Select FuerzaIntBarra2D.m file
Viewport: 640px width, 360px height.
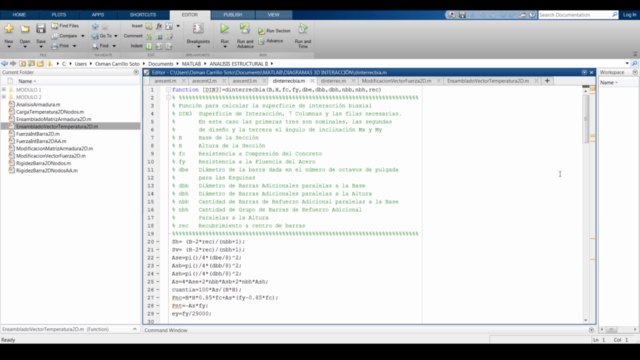(38, 134)
